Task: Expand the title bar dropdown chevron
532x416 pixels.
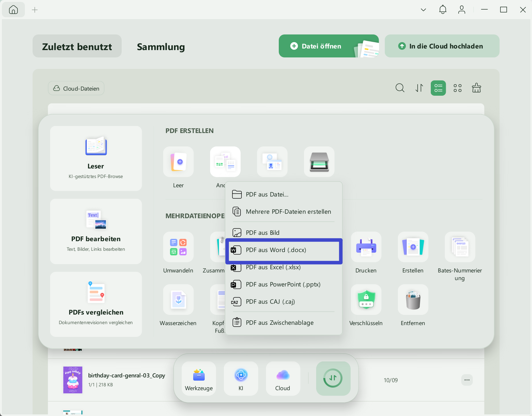Action: click(x=423, y=10)
